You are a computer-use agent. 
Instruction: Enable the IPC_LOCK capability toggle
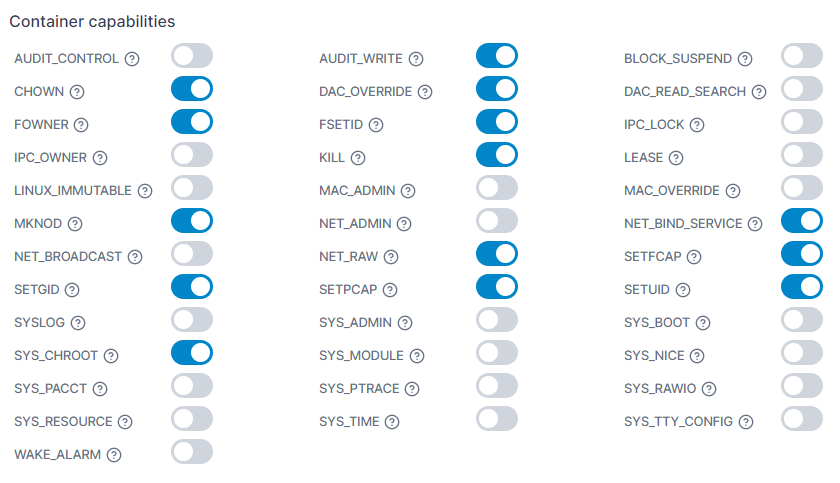point(801,122)
